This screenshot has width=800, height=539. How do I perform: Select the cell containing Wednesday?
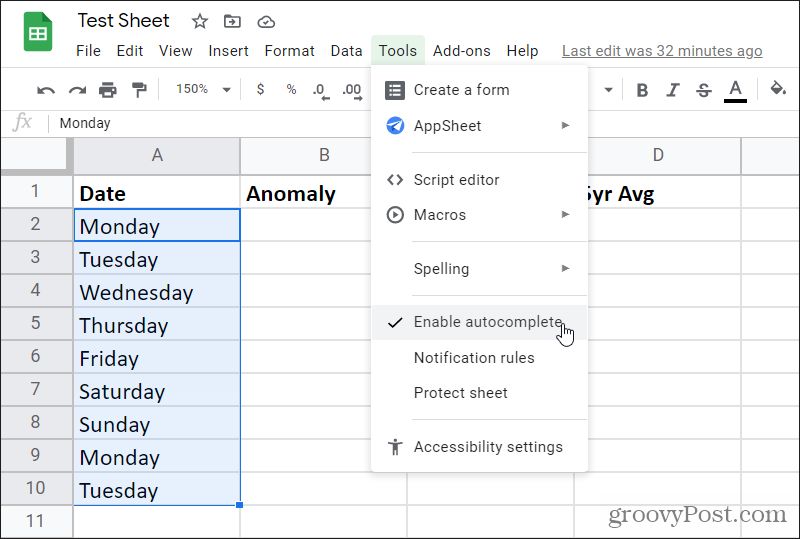(x=157, y=291)
